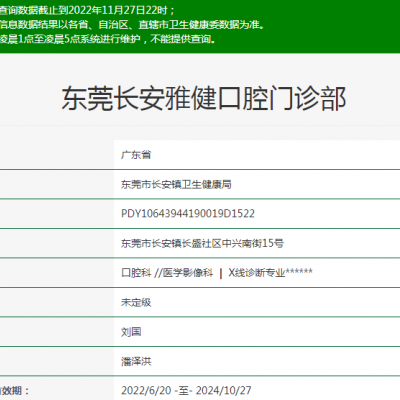Click registration number PDY10643944190019D1522
400x400 pixels.
pyautogui.click(x=188, y=214)
